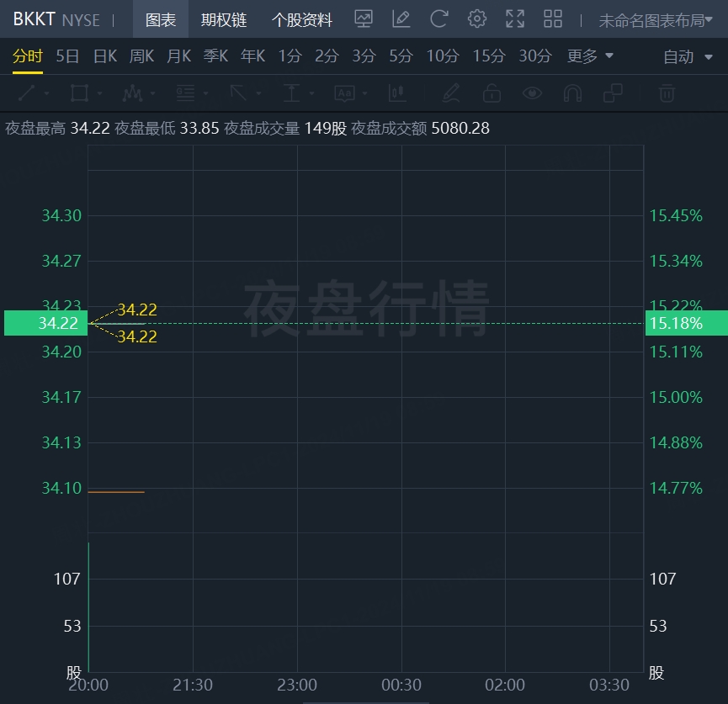
Task: Expand measure tool options
Action: [x=312, y=93]
